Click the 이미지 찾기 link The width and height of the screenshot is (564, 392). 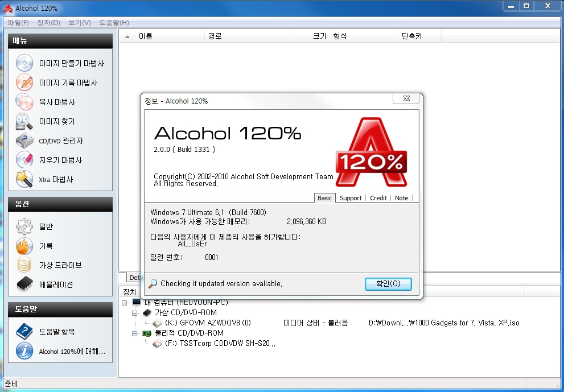(57, 122)
